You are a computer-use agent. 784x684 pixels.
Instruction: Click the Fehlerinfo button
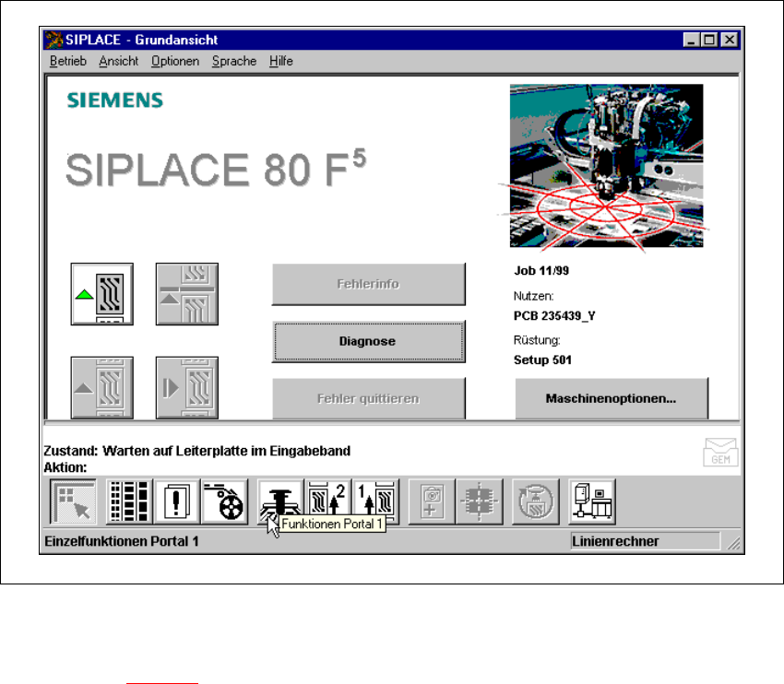[x=369, y=284]
